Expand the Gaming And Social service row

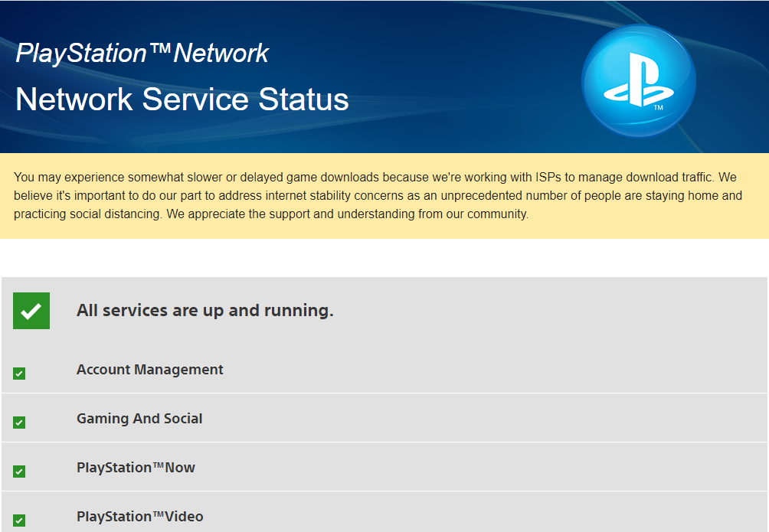[384, 418]
